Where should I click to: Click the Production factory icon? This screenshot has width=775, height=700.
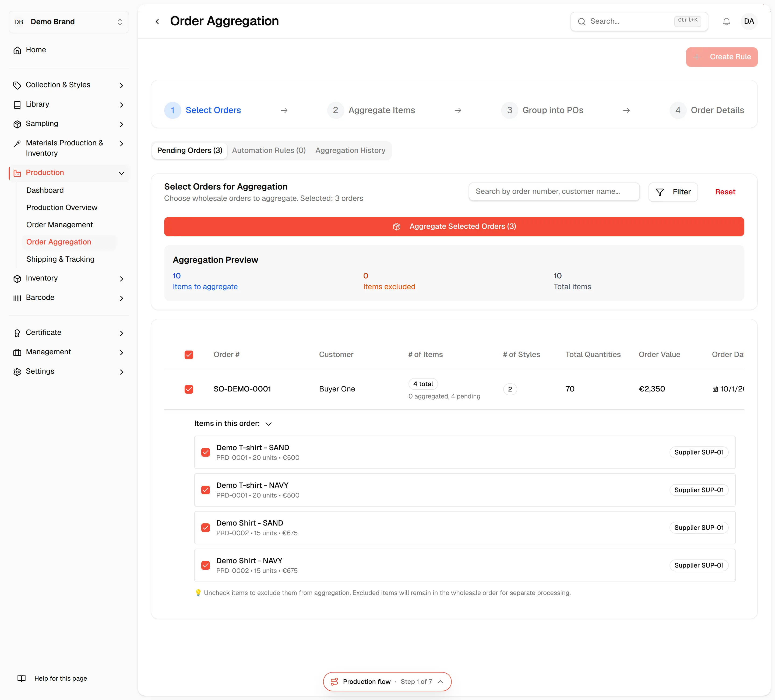click(x=17, y=173)
